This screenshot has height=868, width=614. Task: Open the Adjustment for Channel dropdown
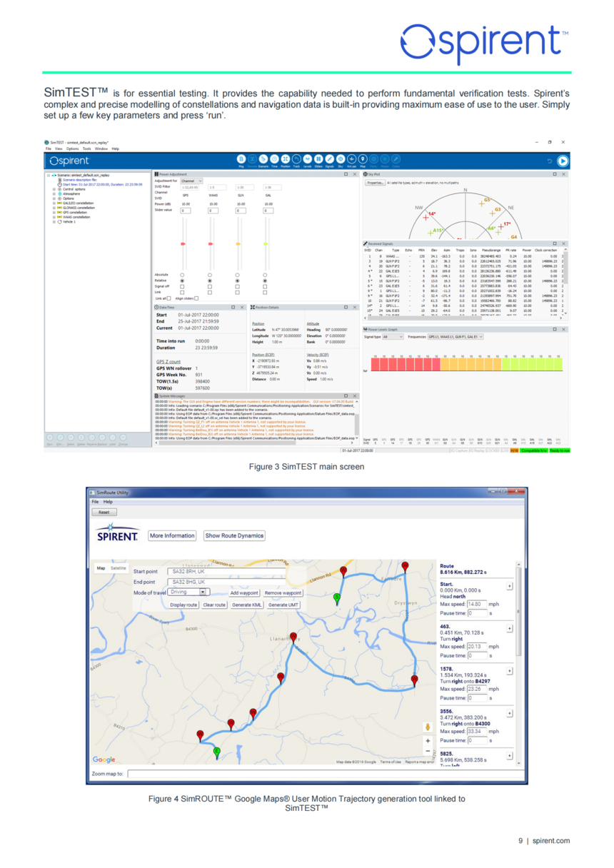click(191, 181)
